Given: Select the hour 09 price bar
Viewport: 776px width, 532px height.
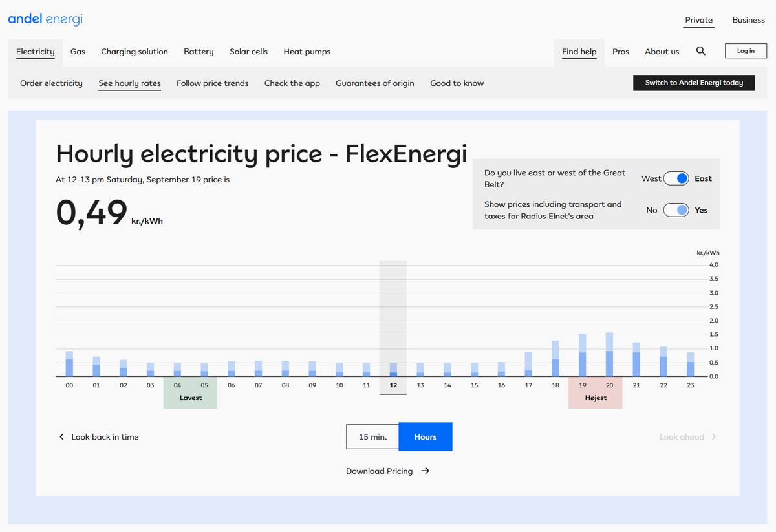Looking at the screenshot, I should pos(312,369).
